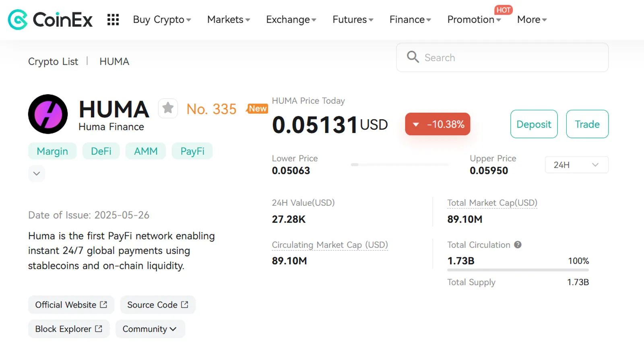Open Futures menu

353,19
